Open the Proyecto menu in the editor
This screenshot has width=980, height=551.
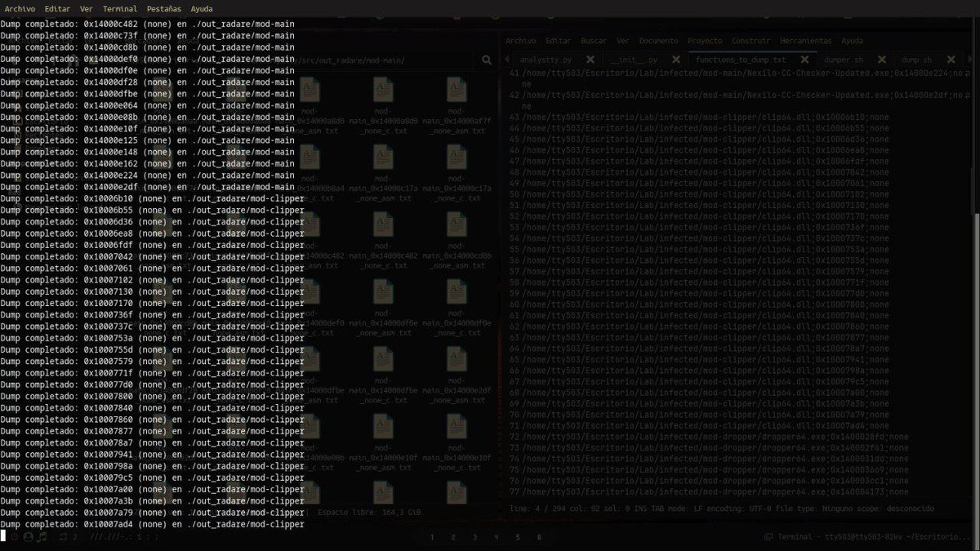[704, 40]
